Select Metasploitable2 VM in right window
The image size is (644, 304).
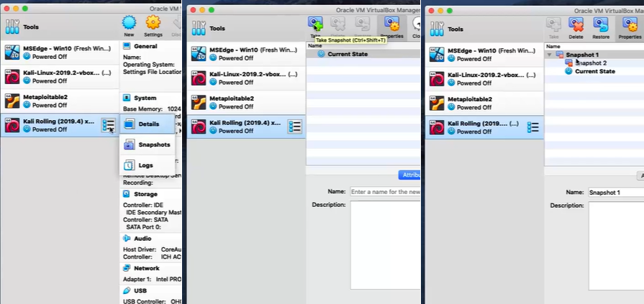pyautogui.click(x=484, y=103)
